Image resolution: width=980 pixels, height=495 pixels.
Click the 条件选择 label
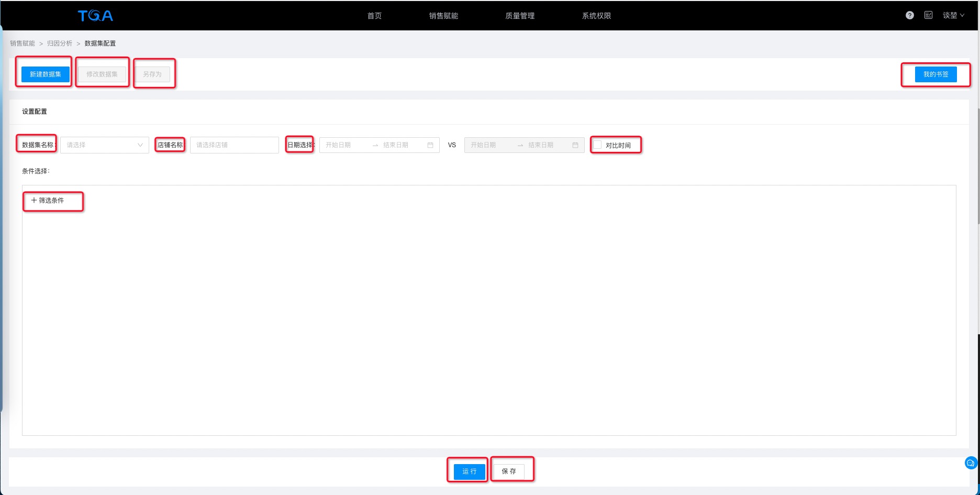click(x=36, y=171)
